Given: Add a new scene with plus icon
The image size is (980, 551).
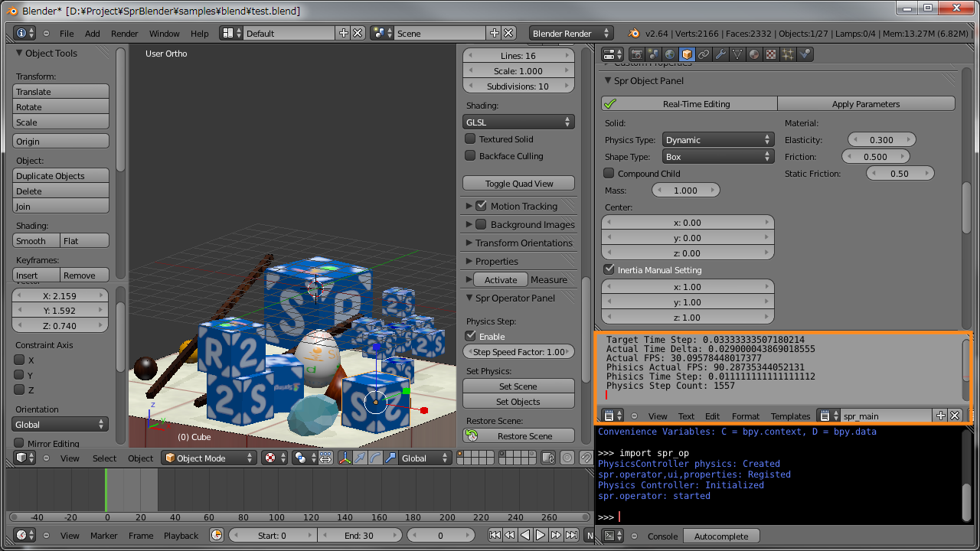Looking at the screenshot, I should coord(494,33).
